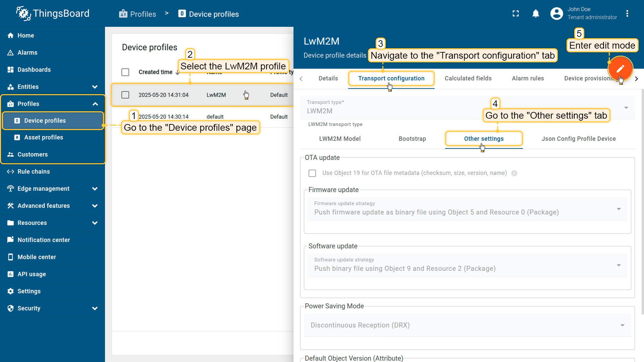Check the LwM2M profile row checkbox
Viewport: 644px width, 362px height.
pos(125,95)
